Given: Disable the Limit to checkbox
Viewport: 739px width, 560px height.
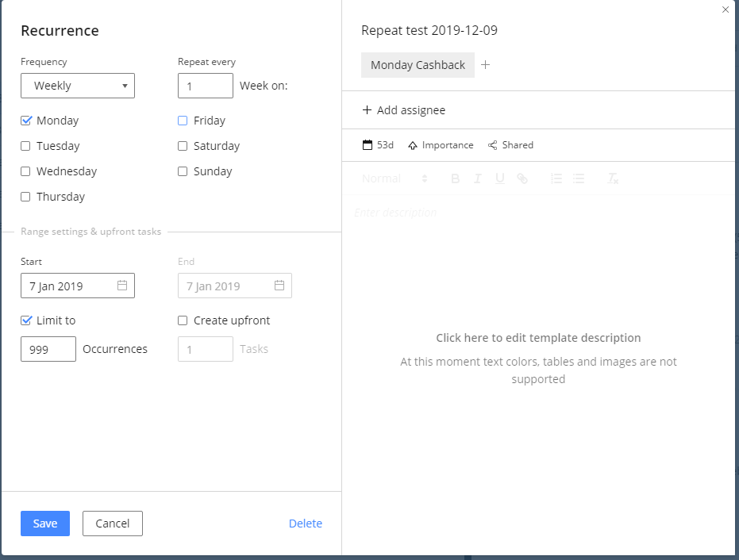Looking at the screenshot, I should (x=26, y=320).
